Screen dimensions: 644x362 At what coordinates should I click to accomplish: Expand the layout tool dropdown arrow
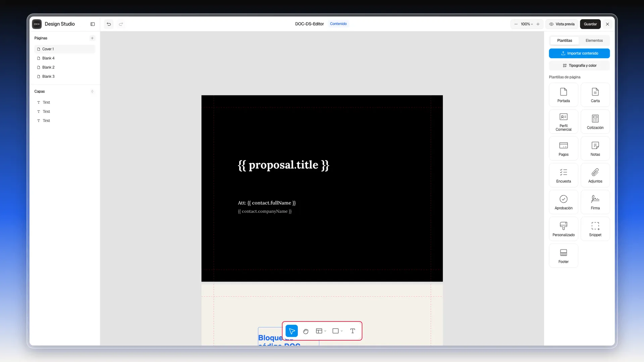pyautogui.click(x=325, y=331)
